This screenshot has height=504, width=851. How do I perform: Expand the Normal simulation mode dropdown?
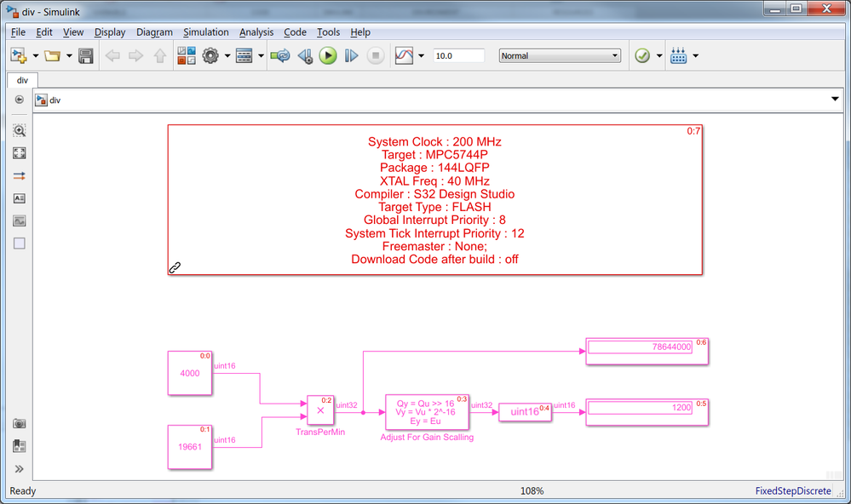point(560,55)
